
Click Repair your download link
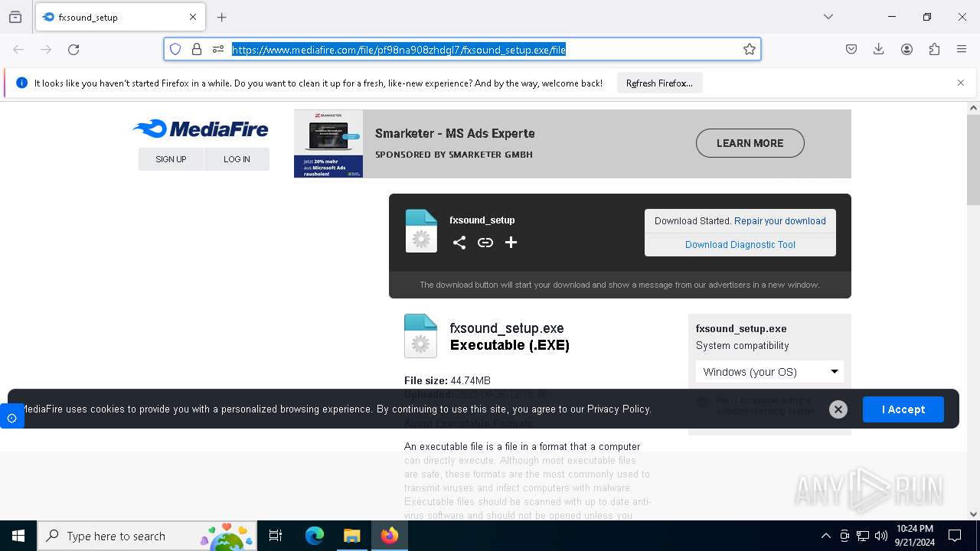779,220
